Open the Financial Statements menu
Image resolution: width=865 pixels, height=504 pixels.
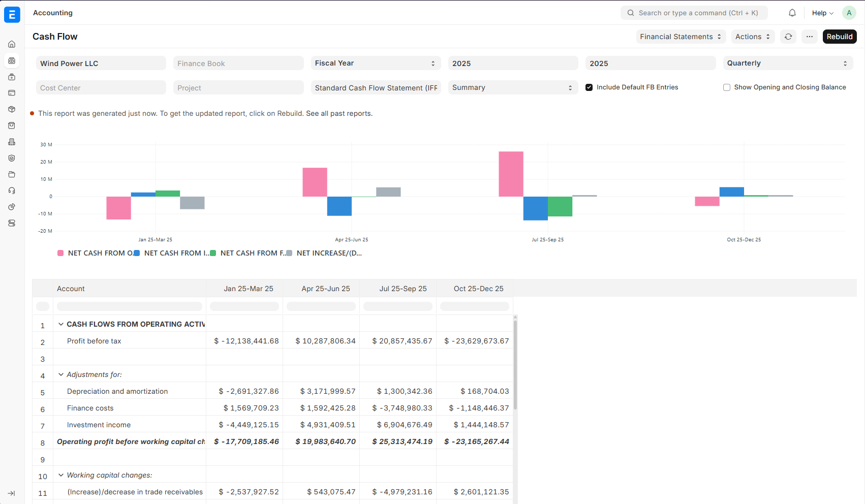click(681, 37)
